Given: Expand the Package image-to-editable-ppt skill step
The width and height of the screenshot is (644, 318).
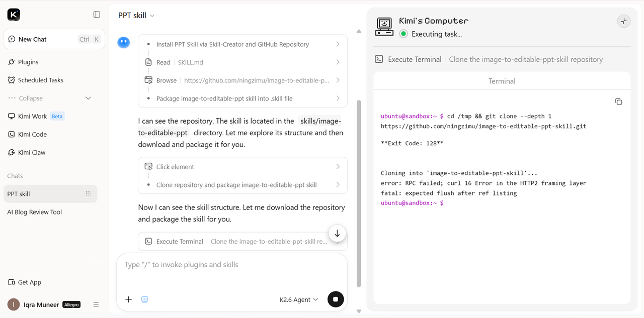Looking at the screenshot, I should pos(243,98).
